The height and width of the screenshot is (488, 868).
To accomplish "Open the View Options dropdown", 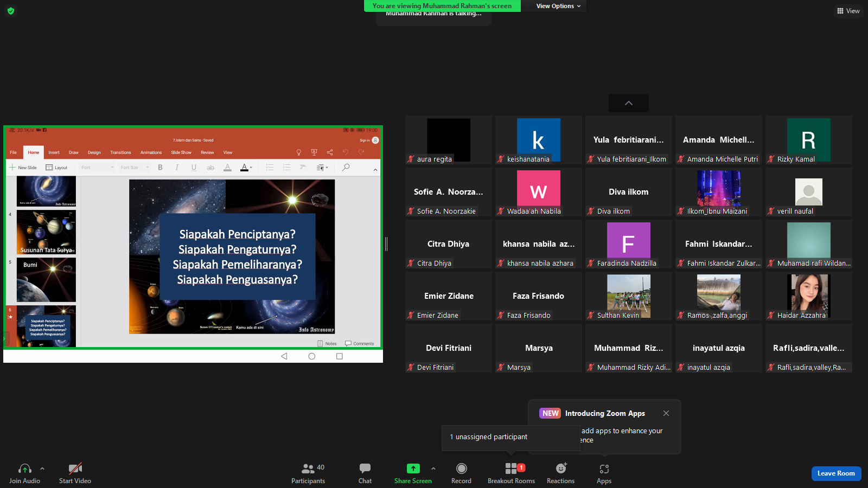I will [558, 6].
